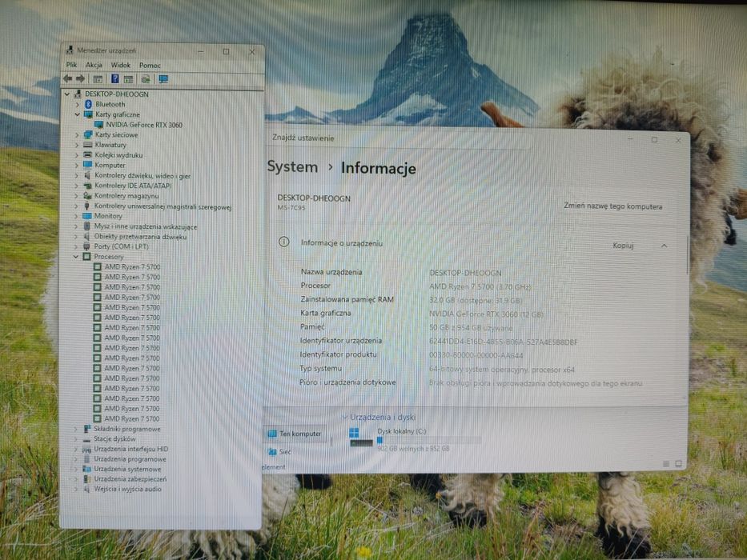
Task: Go to System in the breadcrumb
Action: (x=292, y=166)
